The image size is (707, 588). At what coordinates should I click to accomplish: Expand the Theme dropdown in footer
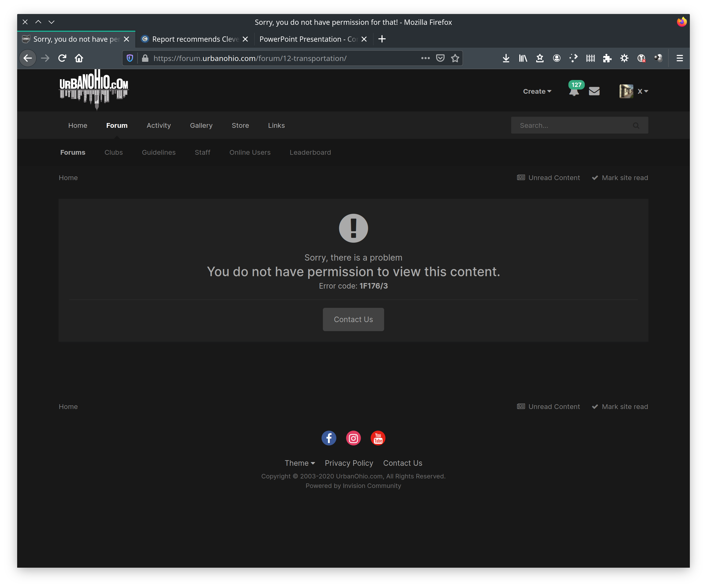(300, 463)
